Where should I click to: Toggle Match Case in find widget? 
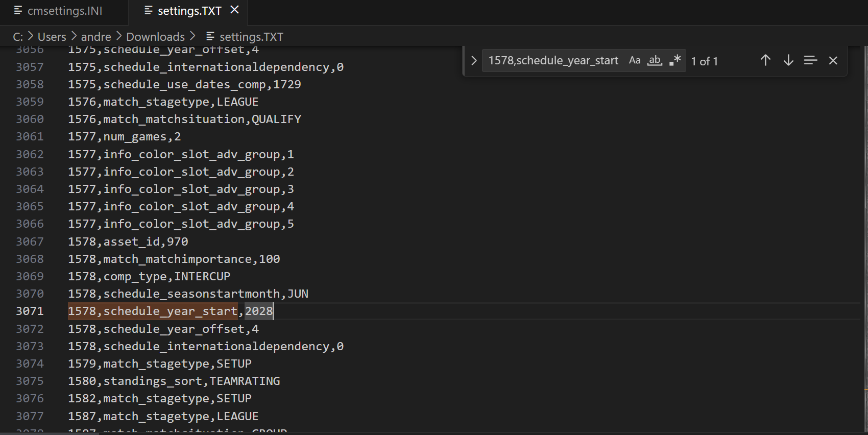coord(634,60)
